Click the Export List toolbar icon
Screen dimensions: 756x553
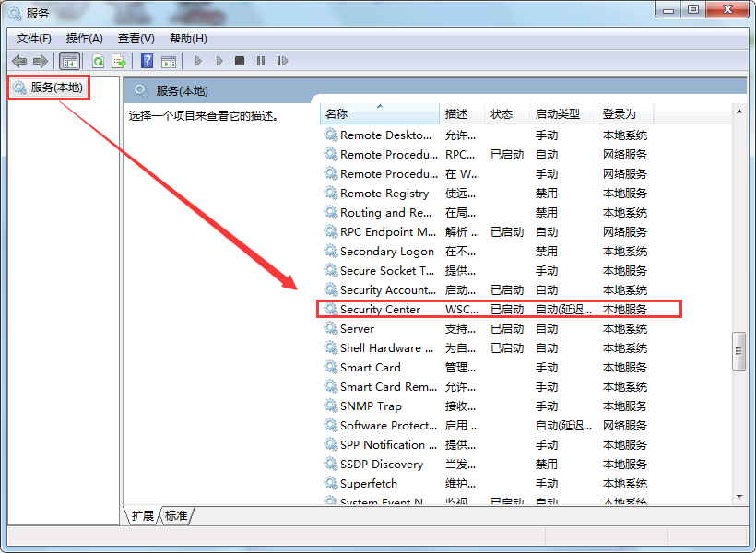(x=119, y=61)
